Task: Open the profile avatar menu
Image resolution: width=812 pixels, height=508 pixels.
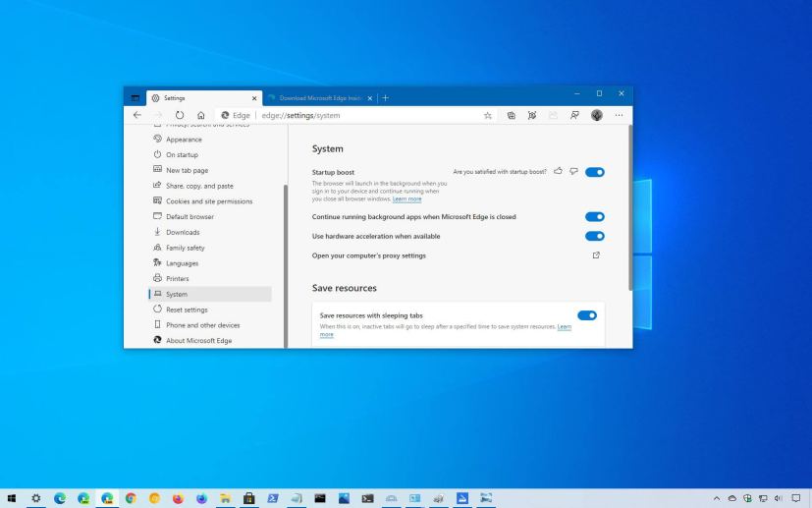Action: click(597, 115)
